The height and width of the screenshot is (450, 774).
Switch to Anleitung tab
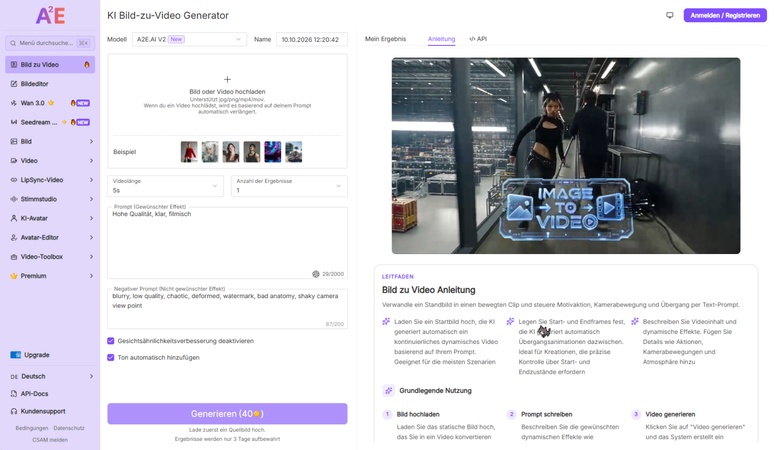[x=441, y=39]
